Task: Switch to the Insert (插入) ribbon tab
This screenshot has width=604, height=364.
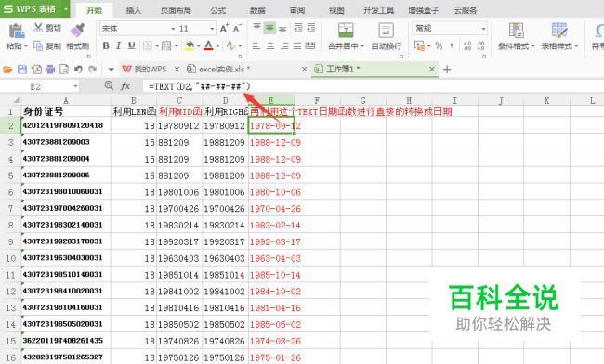Action: (x=134, y=10)
